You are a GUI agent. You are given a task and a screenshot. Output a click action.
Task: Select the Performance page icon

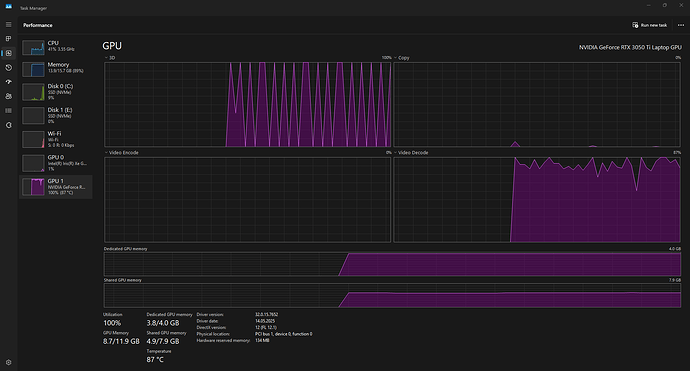[8, 53]
